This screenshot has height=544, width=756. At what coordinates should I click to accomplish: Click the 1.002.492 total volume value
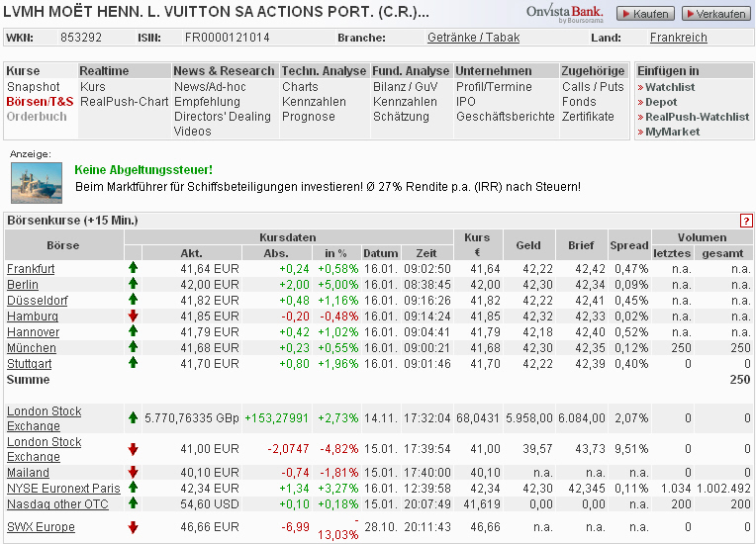click(x=723, y=488)
